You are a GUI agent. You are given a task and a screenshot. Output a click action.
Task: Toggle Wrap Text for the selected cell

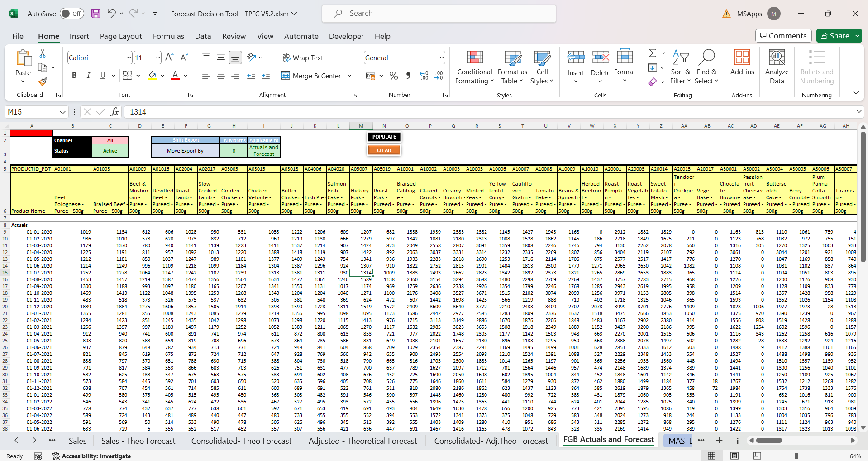pos(303,58)
